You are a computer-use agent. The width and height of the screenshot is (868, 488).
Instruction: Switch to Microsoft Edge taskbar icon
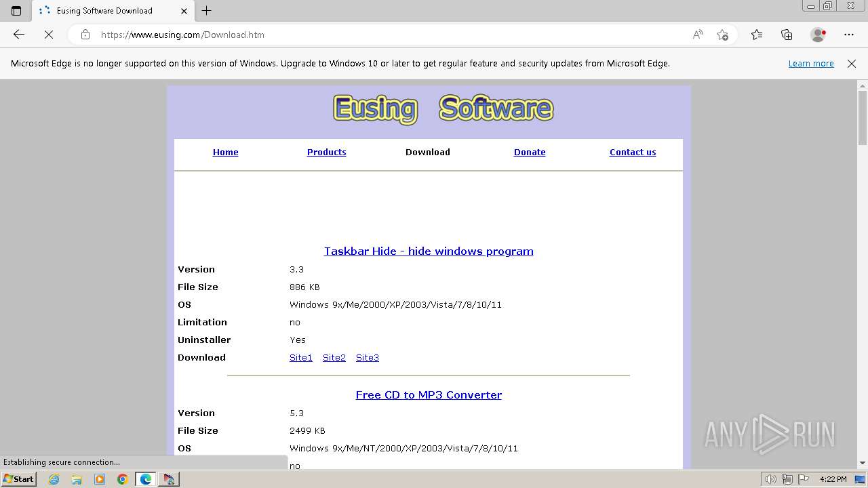(146, 479)
